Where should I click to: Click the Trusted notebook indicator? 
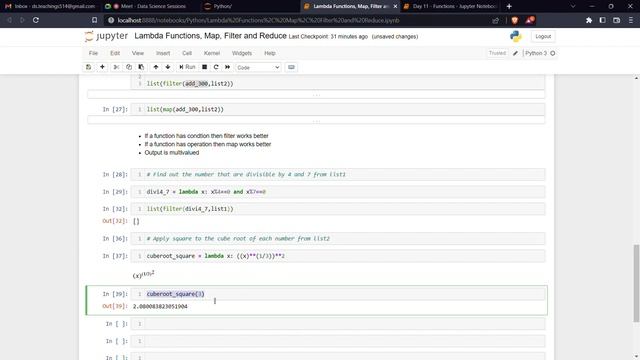click(497, 53)
